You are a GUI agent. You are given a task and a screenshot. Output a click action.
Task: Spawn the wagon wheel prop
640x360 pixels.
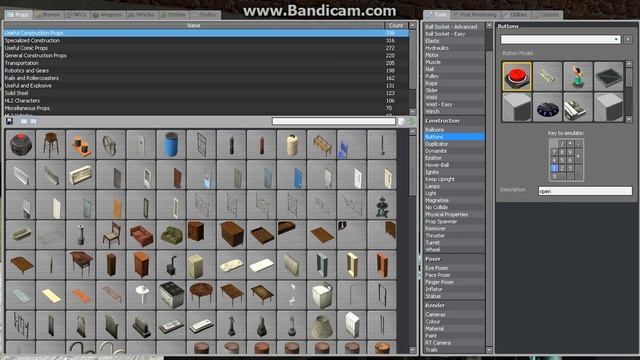[111, 144]
